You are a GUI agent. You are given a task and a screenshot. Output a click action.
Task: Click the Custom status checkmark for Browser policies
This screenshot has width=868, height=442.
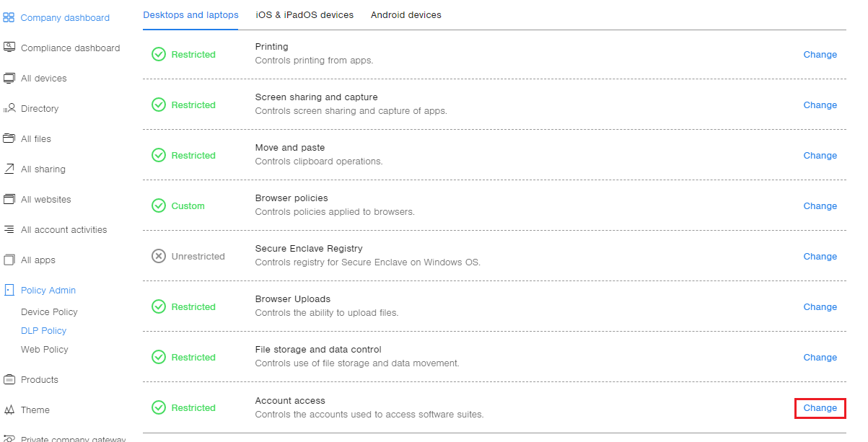[159, 205]
